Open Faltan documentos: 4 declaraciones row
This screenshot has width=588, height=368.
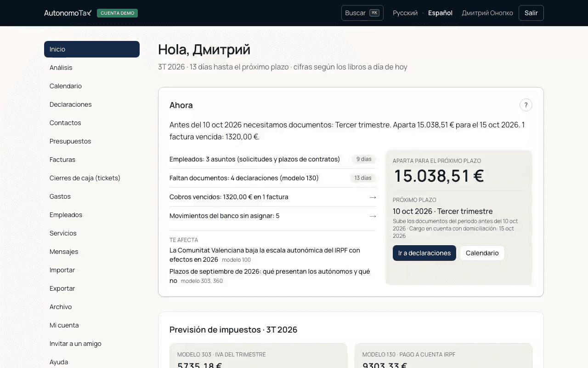[x=273, y=178]
